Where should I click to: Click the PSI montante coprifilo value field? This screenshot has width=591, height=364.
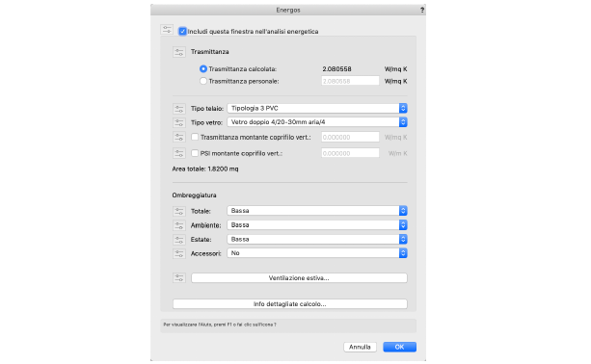point(350,153)
